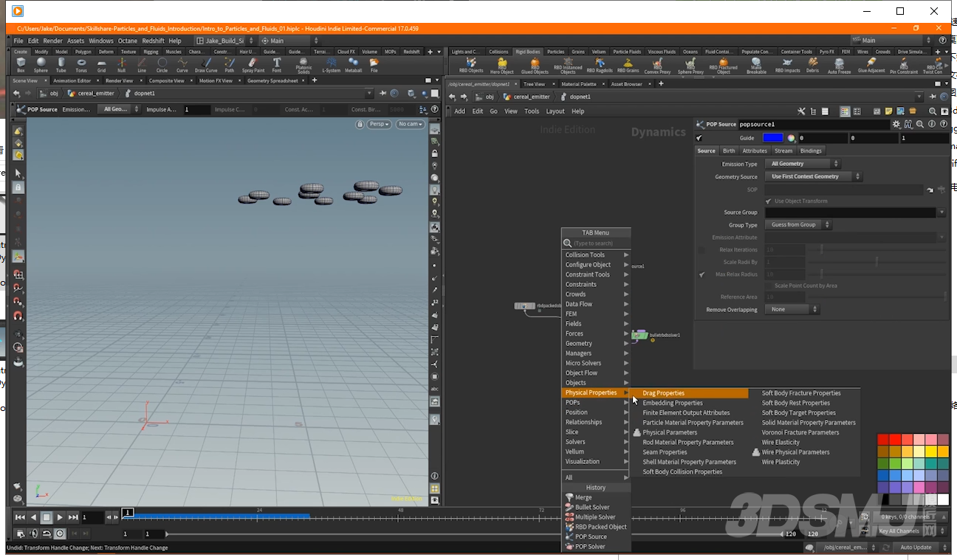Select Wire Elasticity from the submenu
Image resolution: width=957 pixels, height=560 pixels.
click(781, 443)
